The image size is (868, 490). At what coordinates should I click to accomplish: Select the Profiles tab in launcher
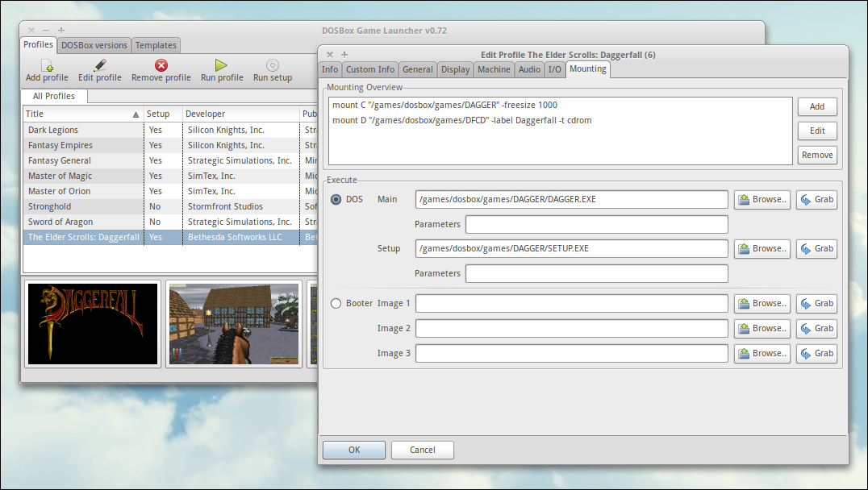[38, 45]
